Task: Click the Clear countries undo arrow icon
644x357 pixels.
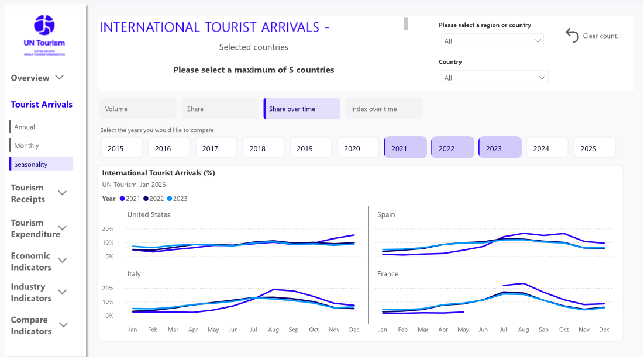Action: pos(572,36)
